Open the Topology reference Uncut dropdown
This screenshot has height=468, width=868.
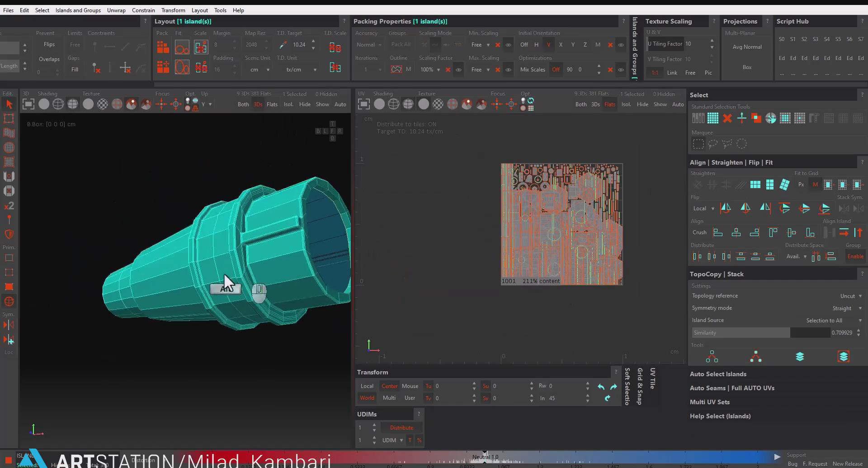click(x=851, y=296)
